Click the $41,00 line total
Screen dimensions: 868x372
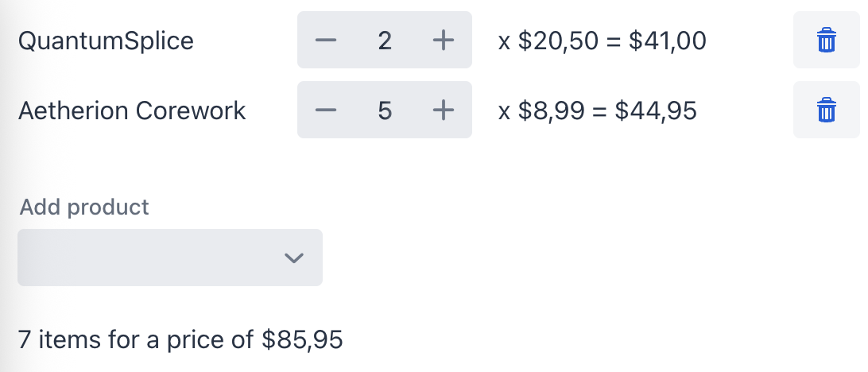667,41
